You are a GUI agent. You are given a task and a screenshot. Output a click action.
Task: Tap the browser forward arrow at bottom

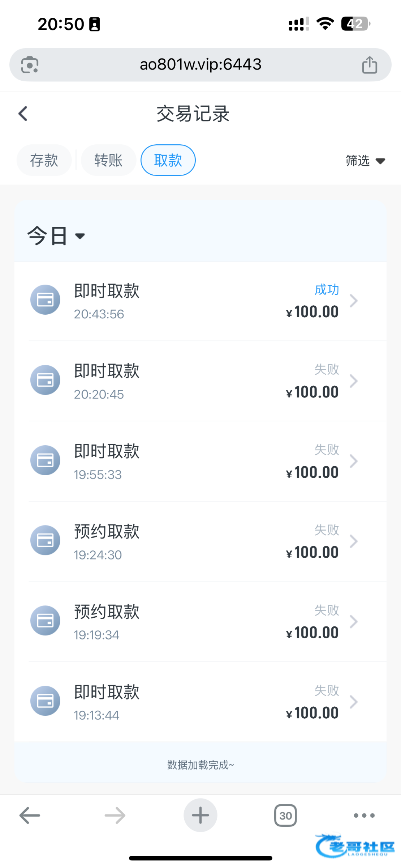point(115,816)
